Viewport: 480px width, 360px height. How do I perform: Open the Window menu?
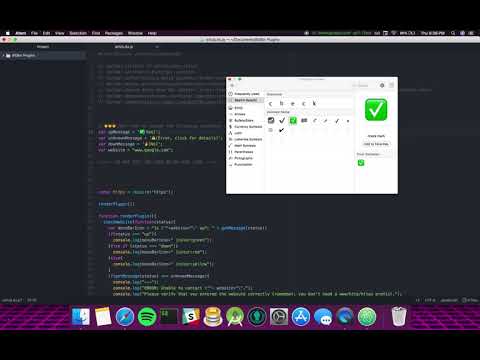tap(135, 33)
